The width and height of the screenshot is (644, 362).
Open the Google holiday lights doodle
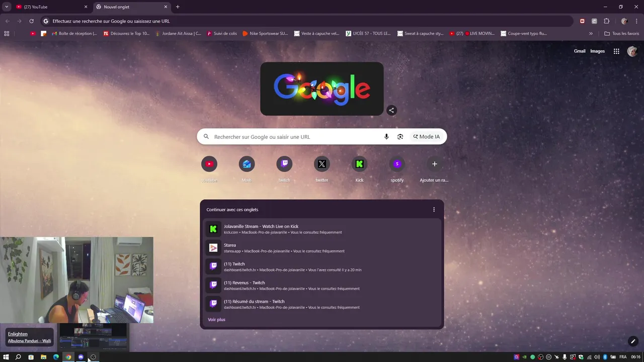click(322, 89)
